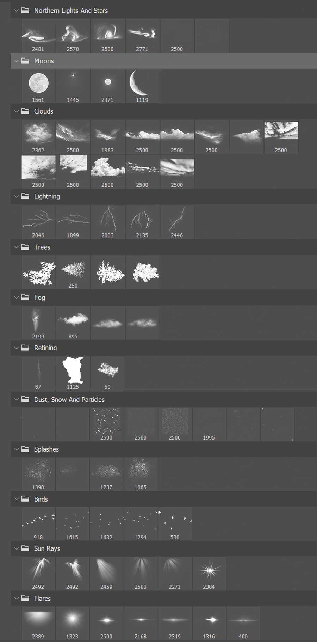Collapse the Lightning group chevron
The image size is (317, 644).
click(x=16, y=197)
